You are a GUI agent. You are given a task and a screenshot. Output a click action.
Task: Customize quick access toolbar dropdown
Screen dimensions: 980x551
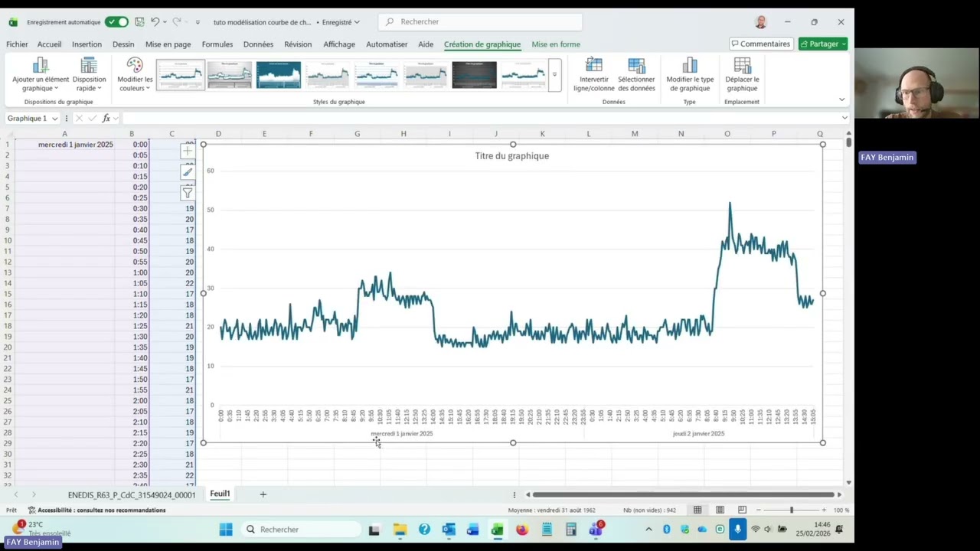coord(198,22)
